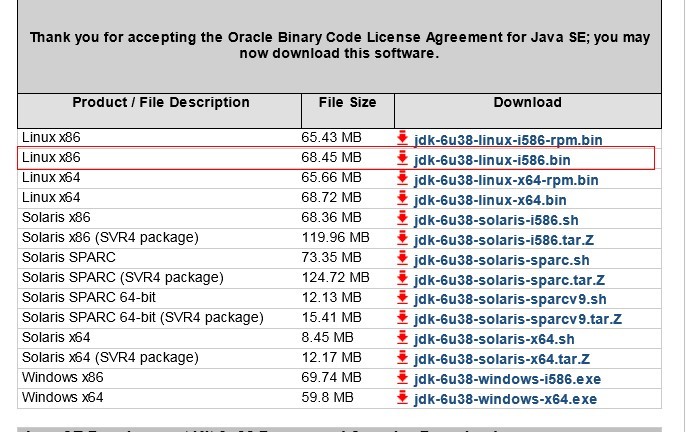The image size is (686, 432).
Task: Download jdk-6u38-windows-x64.exe installer link
Action: (x=505, y=399)
